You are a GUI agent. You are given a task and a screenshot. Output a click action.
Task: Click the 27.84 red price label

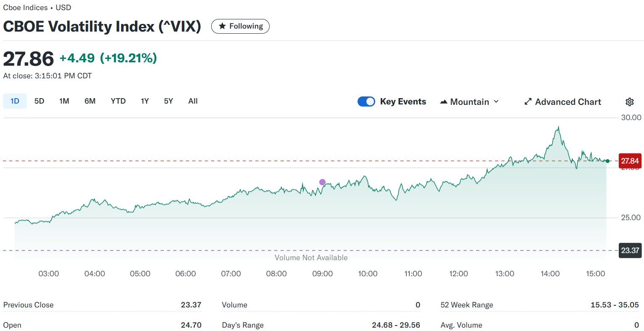tap(630, 161)
